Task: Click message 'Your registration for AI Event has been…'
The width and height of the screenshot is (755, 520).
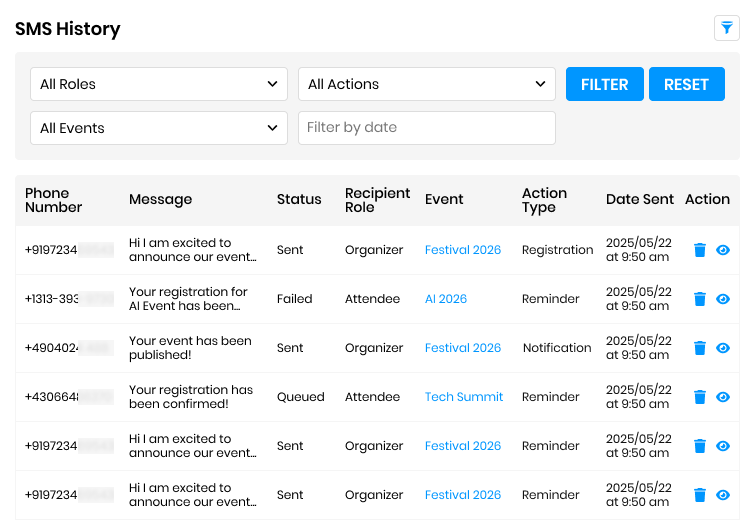Action: coord(188,299)
